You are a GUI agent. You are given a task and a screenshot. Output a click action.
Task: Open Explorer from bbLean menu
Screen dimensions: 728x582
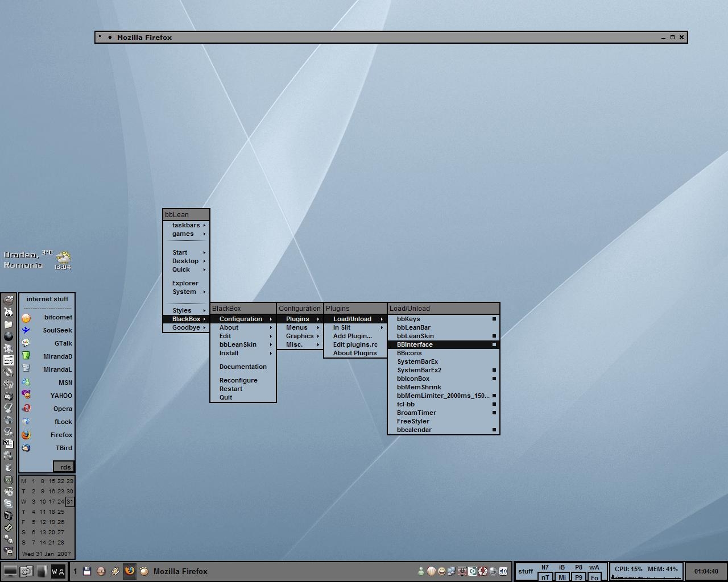[x=186, y=283]
